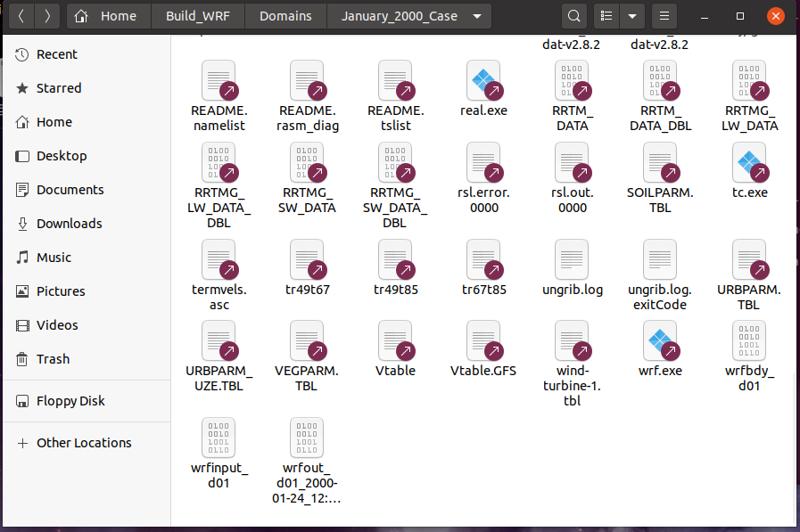This screenshot has width=800, height=532.
Task: Open Videos in the sidebar
Action: [x=87, y=325]
